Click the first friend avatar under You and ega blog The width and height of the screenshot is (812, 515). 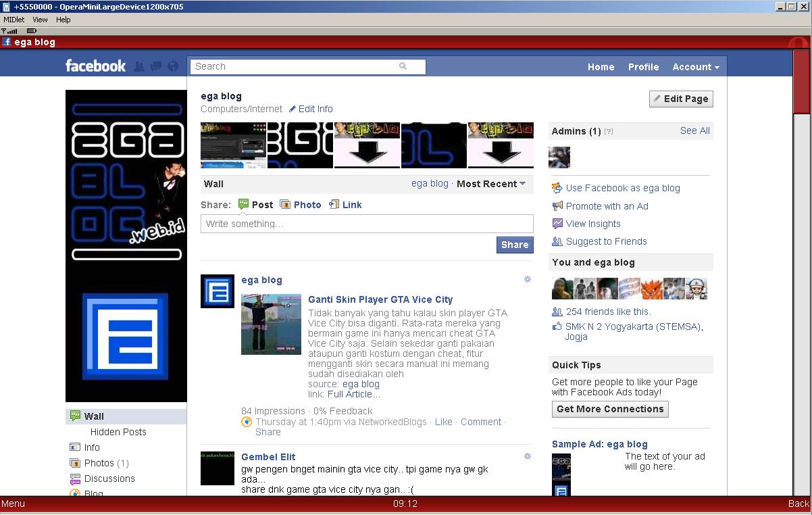tap(563, 289)
